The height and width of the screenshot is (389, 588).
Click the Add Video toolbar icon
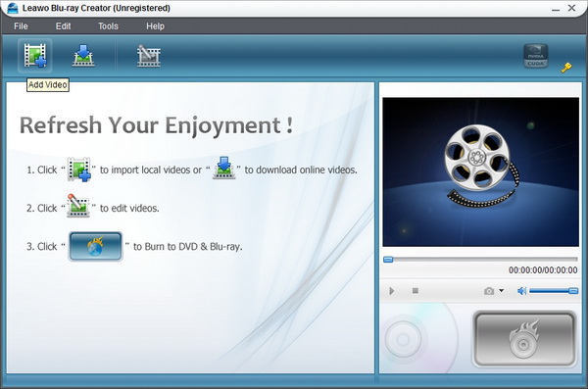[x=35, y=56]
